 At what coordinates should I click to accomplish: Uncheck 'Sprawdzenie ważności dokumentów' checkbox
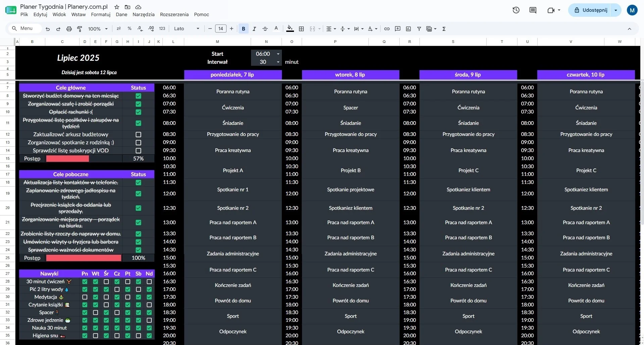pyautogui.click(x=138, y=250)
